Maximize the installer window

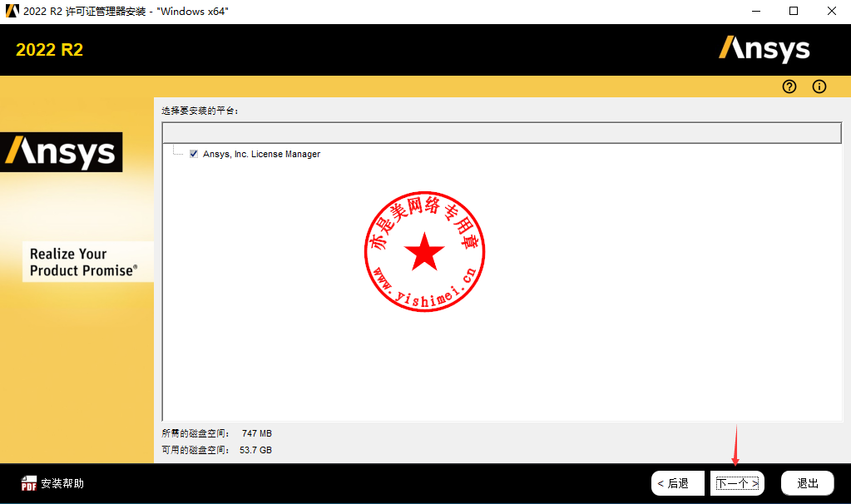(x=794, y=11)
